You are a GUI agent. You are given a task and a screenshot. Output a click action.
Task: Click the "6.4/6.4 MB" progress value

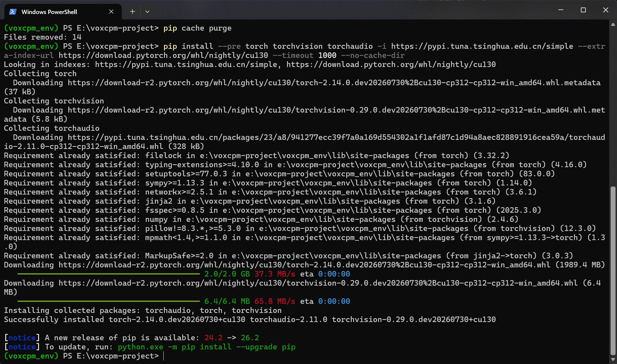coord(227,302)
